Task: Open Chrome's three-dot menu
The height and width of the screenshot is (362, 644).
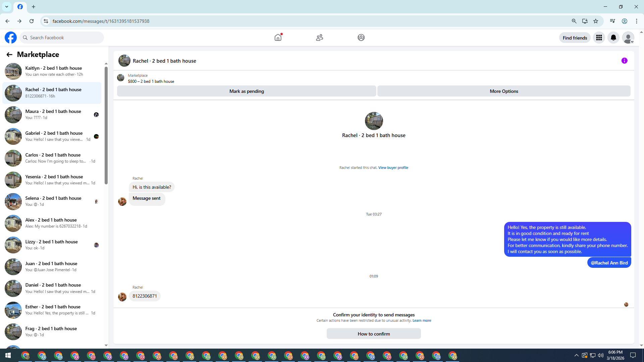Action: (x=636, y=21)
